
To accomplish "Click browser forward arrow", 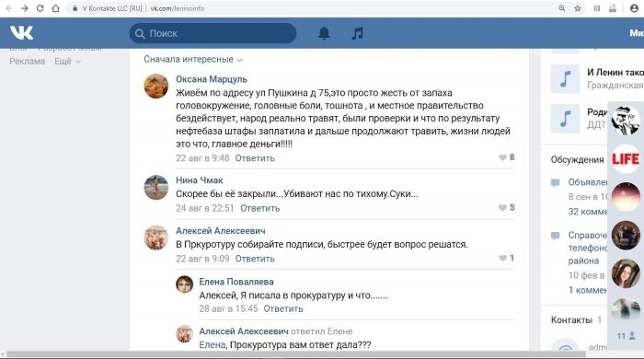I will point(25,8).
